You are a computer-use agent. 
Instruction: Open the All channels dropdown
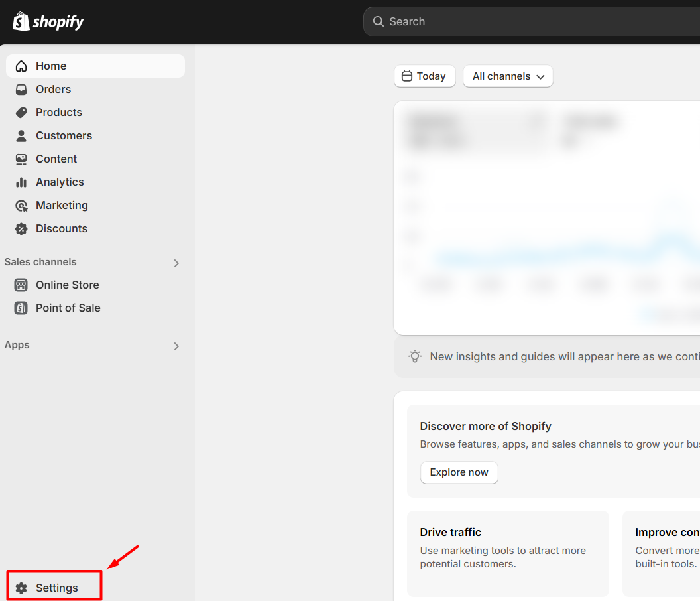tap(508, 76)
